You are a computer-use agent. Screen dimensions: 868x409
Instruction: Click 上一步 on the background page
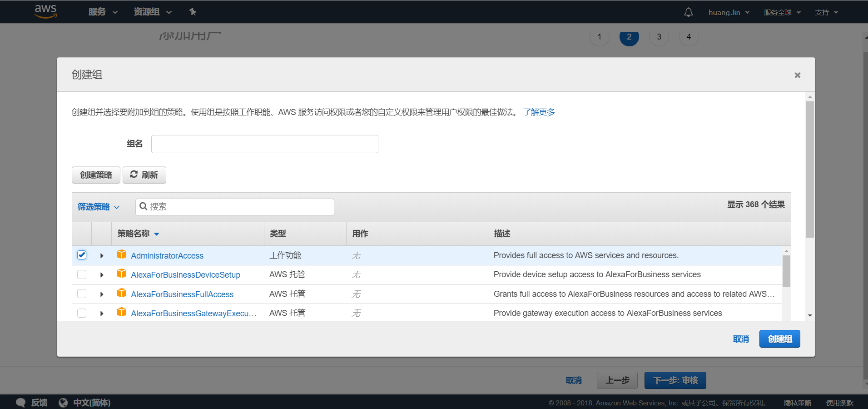click(617, 380)
